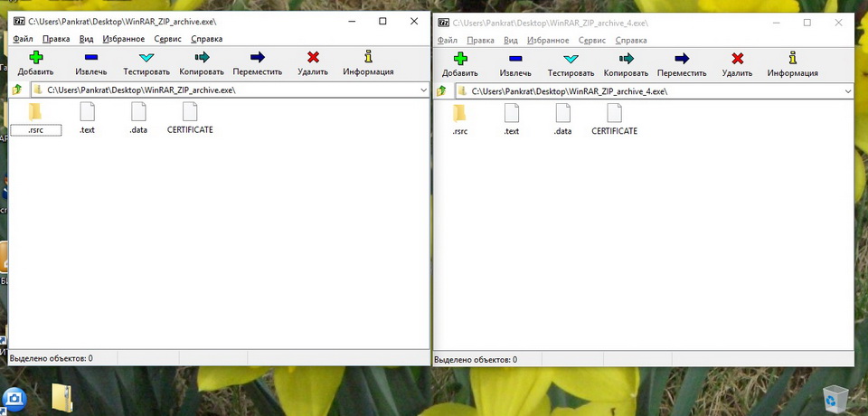Expand the address path dropdown in right window
868x416 pixels.
coord(848,90)
